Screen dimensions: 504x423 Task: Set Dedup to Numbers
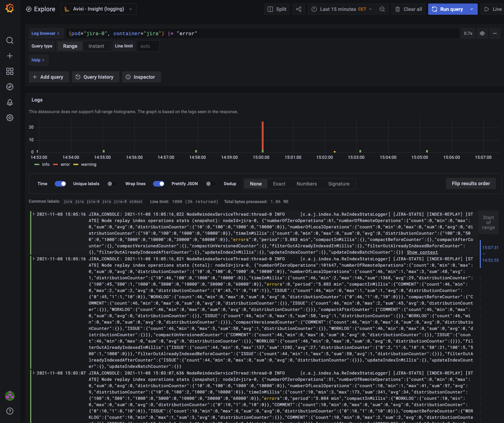(x=307, y=184)
